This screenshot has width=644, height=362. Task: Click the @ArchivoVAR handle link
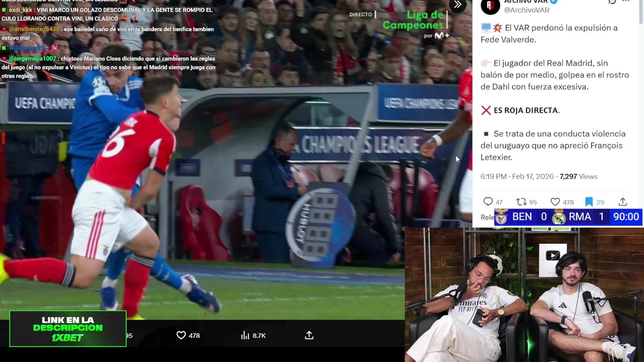pyautogui.click(x=527, y=10)
